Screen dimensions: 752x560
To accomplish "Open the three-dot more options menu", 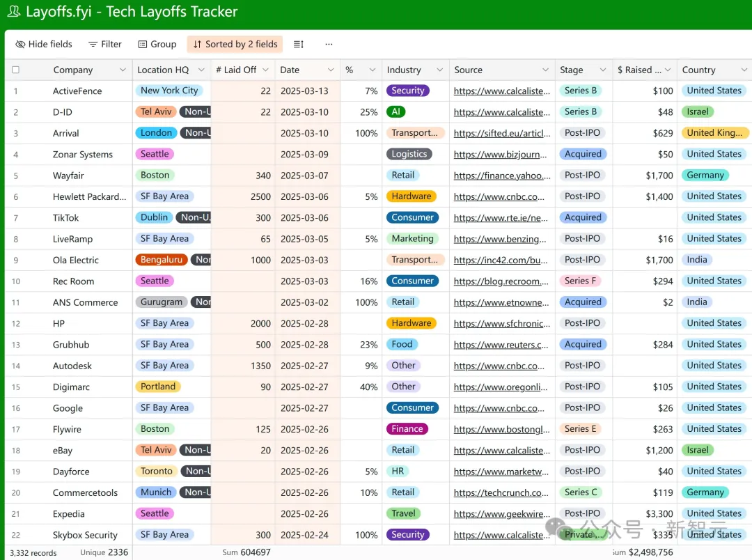I will pos(329,44).
